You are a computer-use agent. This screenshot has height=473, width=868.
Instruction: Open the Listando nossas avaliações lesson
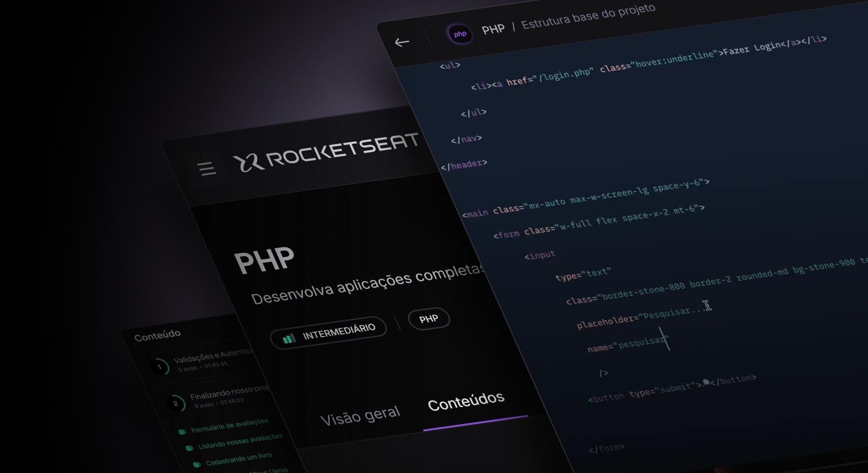(x=240, y=441)
